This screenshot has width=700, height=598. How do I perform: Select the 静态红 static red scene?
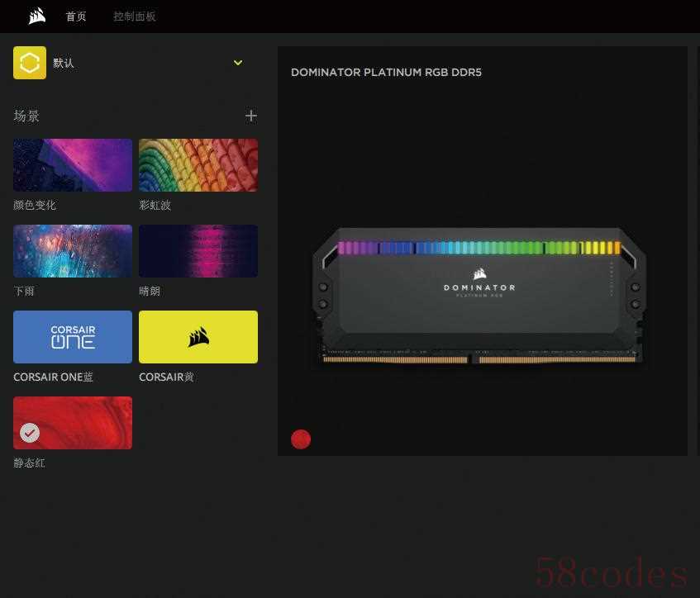73,423
